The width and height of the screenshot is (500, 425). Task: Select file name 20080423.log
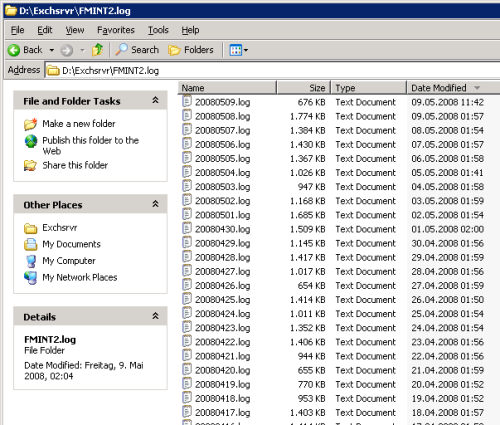click(222, 328)
